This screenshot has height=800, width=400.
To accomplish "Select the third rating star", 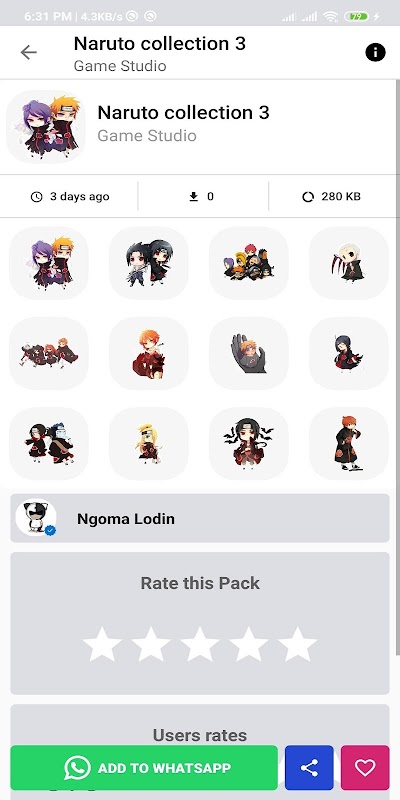I will (200, 644).
